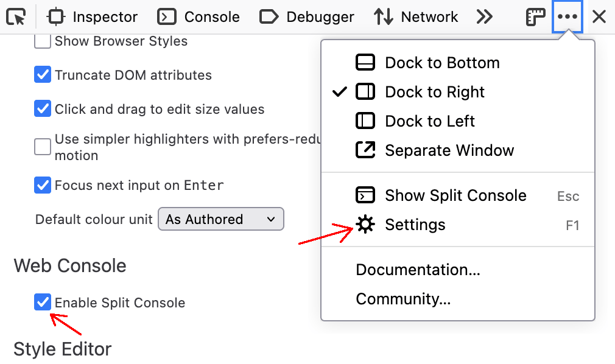Enable Show Browser Styles
Image resolution: width=615 pixels, height=364 pixels.
[42, 41]
